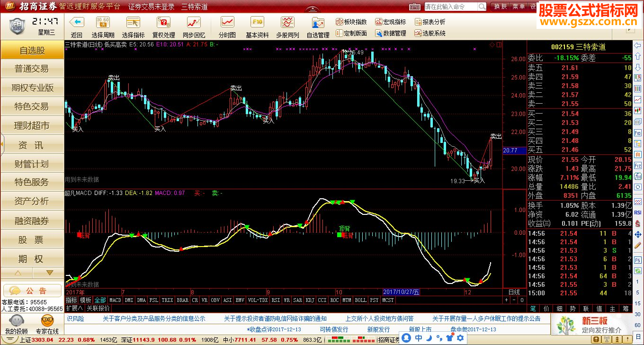Open the 可转债发行 link
Image resolution: width=644 pixels, height=345 pixels.
334,329
